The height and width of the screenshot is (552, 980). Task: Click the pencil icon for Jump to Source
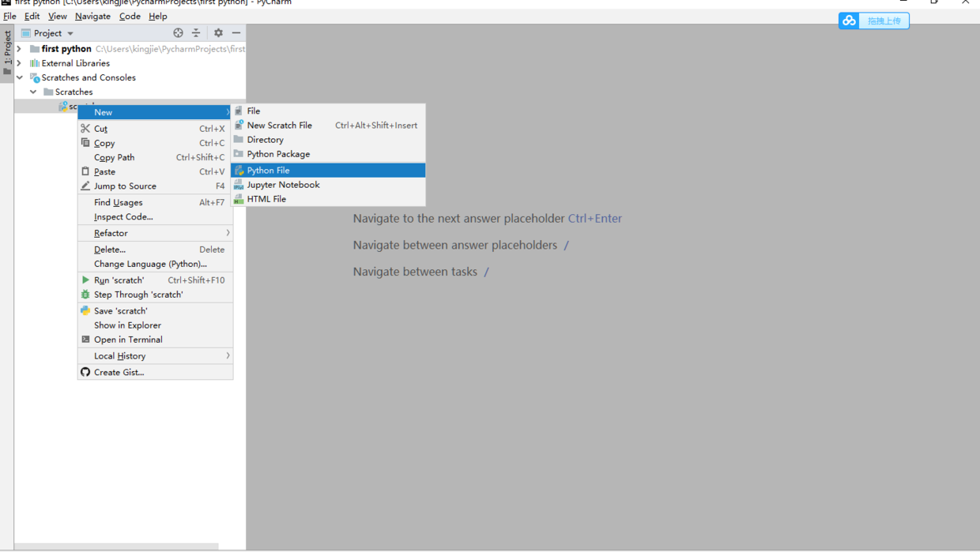point(85,186)
